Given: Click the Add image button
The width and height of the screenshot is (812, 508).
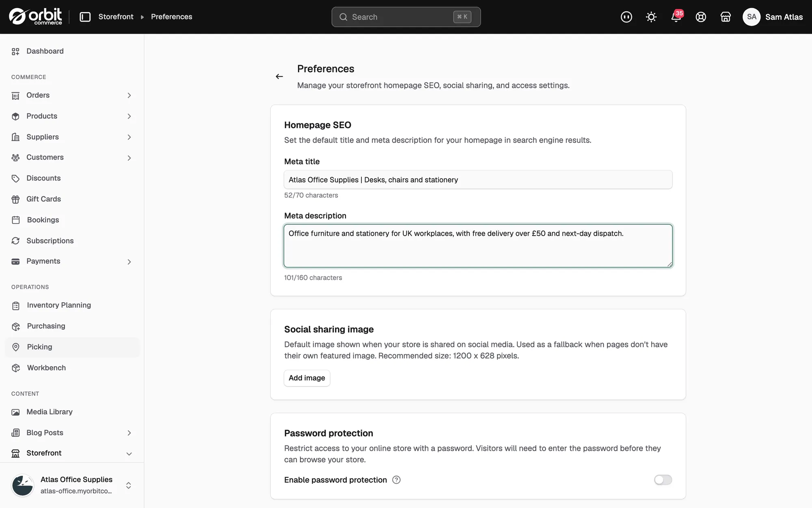Looking at the screenshot, I should pyautogui.click(x=307, y=378).
